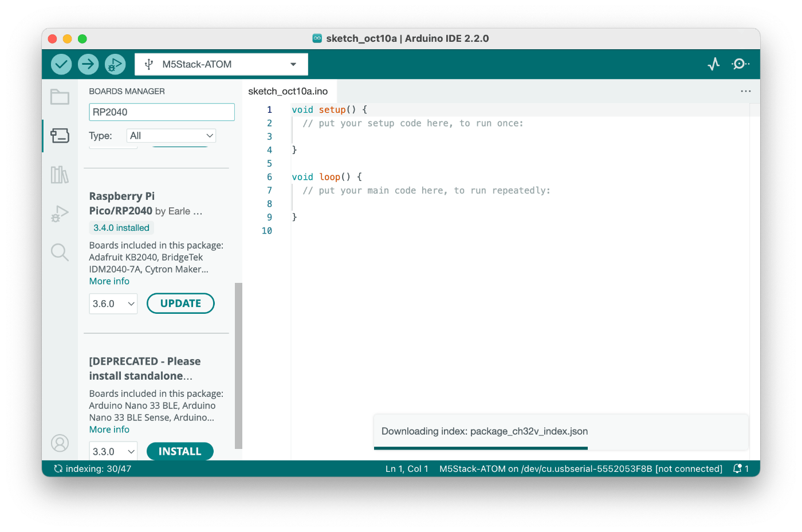Open the 3.6.0 version dropdown

coord(113,304)
